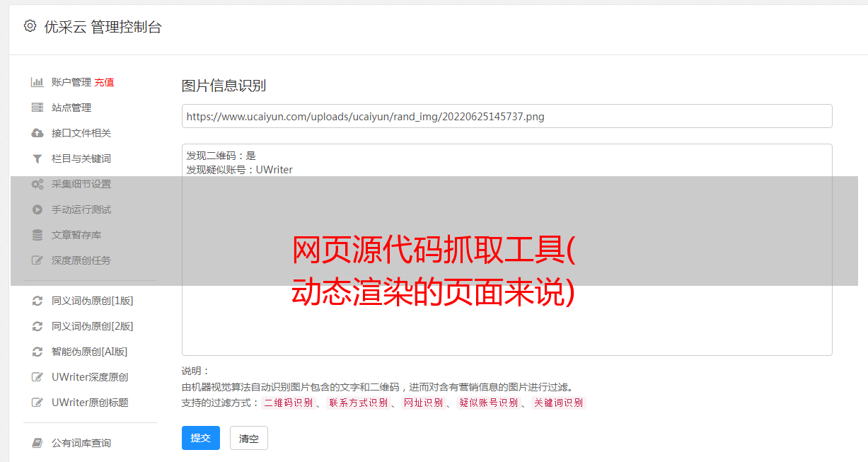Screen dimensions: 868x462
Task: Click the 关键词识别 tag
Action: coord(558,403)
